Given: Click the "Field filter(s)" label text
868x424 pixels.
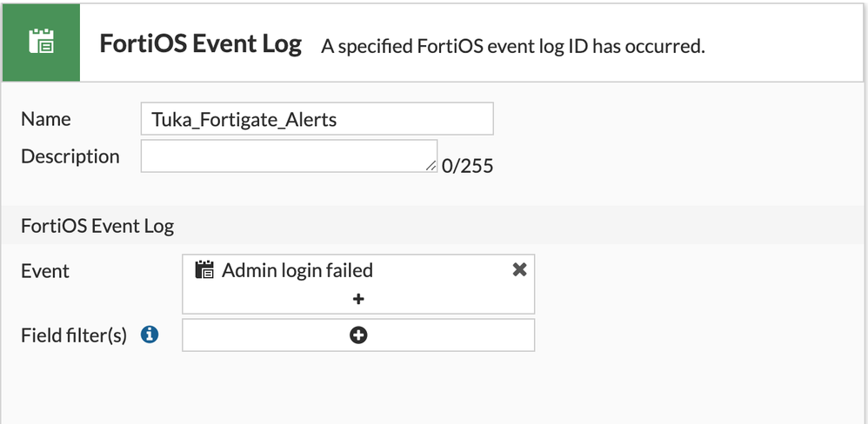Looking at the screenshot, I should pos(74,335).
